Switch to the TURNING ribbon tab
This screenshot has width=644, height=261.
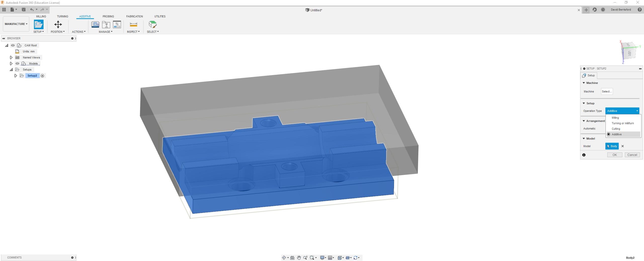[62, 16]
